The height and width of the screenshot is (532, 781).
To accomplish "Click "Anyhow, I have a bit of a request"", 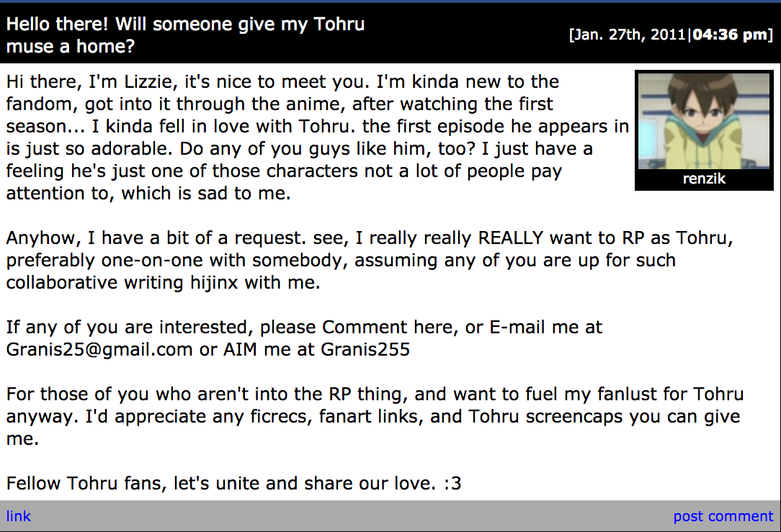I will 156,238.
